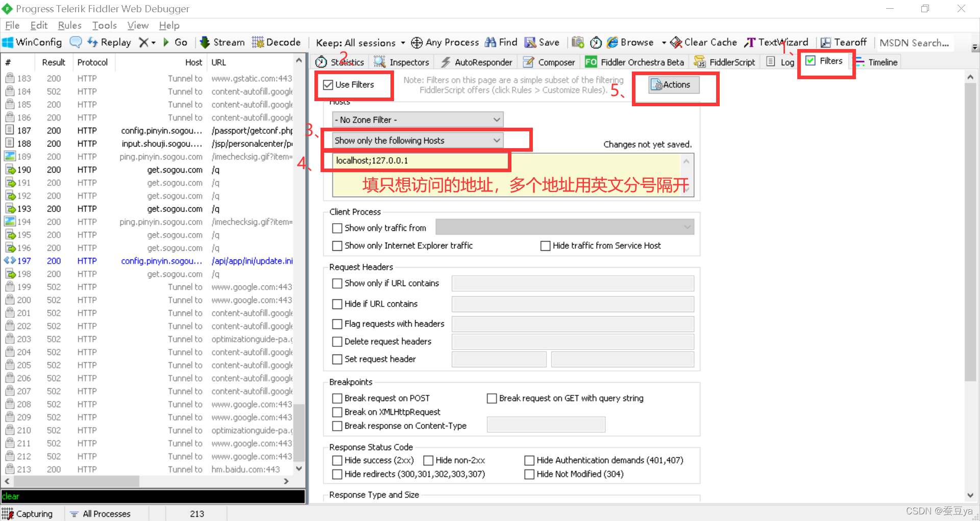The image size is (980, 521).
Task: Click Tearoff to detach panel
Action: [843, 42]
